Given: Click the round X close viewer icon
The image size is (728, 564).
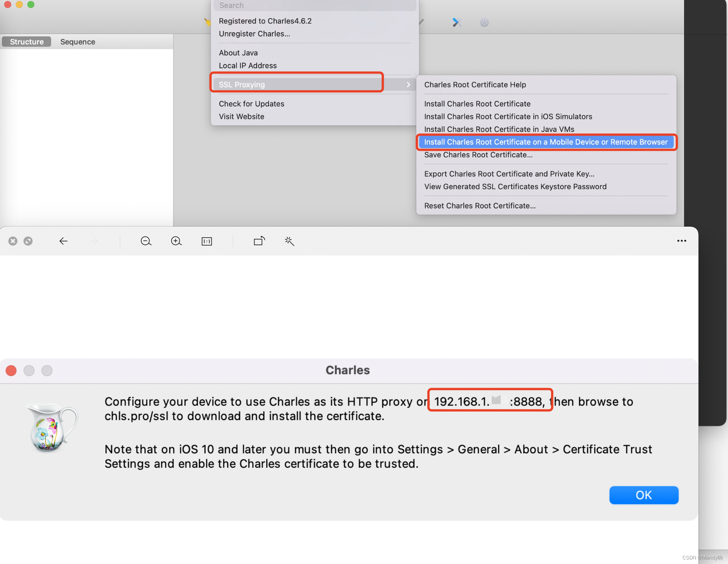Looking at the screenshot, I should point(13,241).
